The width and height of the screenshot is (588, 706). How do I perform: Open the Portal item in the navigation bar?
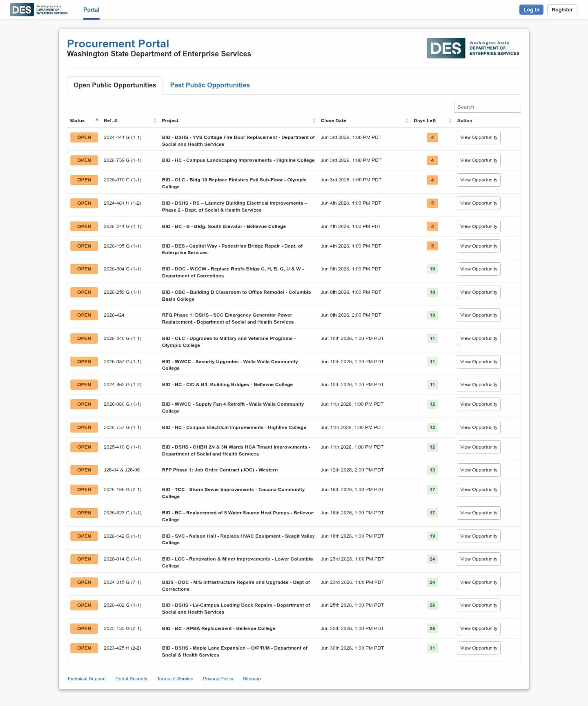(91, 10)
